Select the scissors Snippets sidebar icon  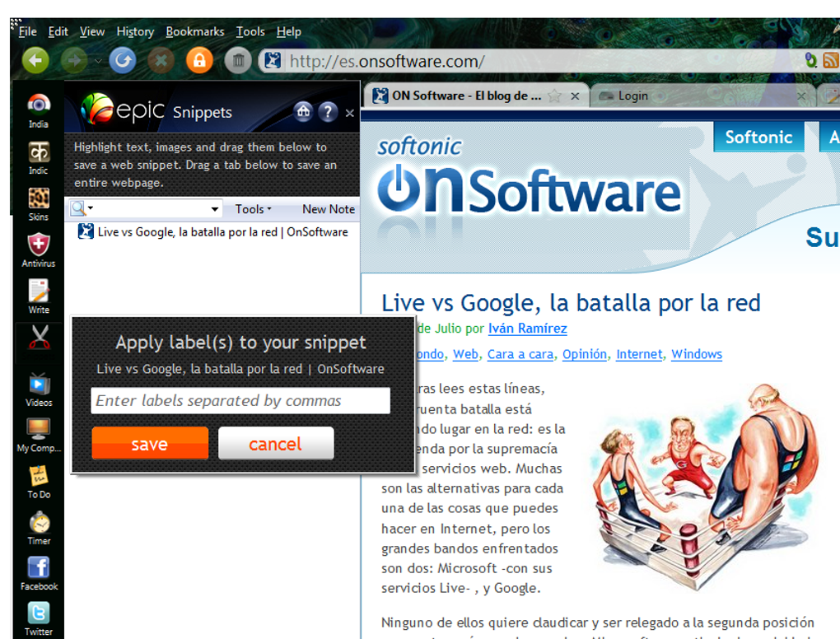coord(39,338)
